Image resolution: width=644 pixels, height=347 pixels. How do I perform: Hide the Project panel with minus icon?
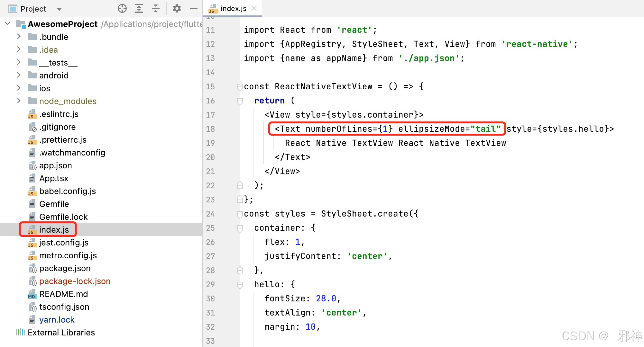click(194, 9)
